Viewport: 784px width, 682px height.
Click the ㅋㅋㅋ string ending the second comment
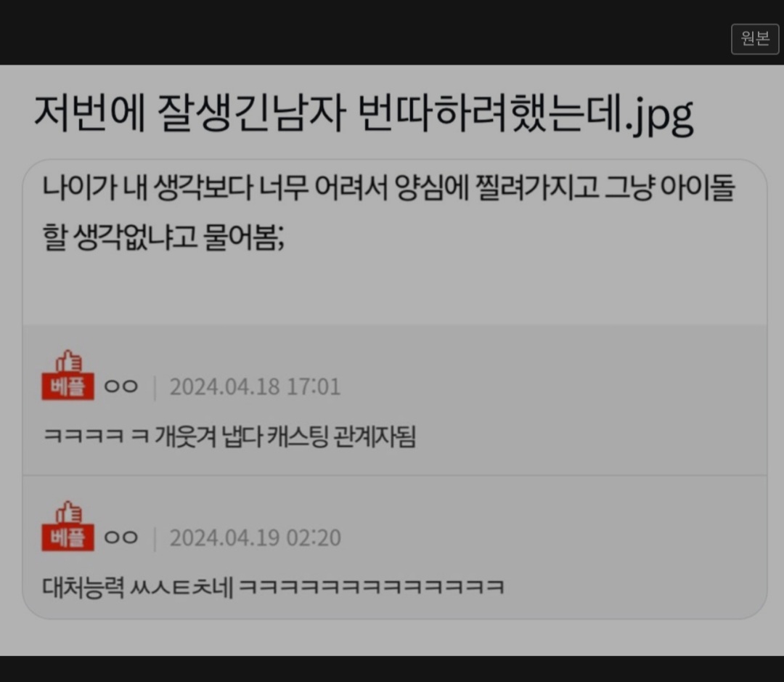click(372, 586)
